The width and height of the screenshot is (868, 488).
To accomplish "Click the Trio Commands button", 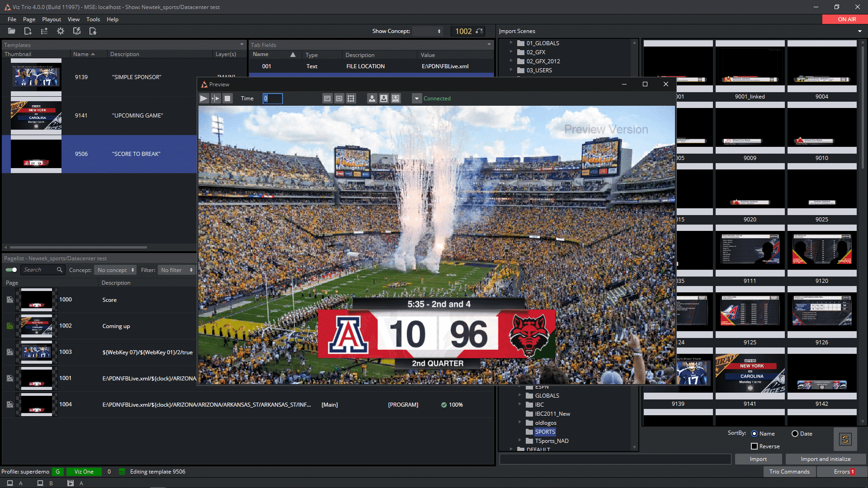I will click(789, 472).
